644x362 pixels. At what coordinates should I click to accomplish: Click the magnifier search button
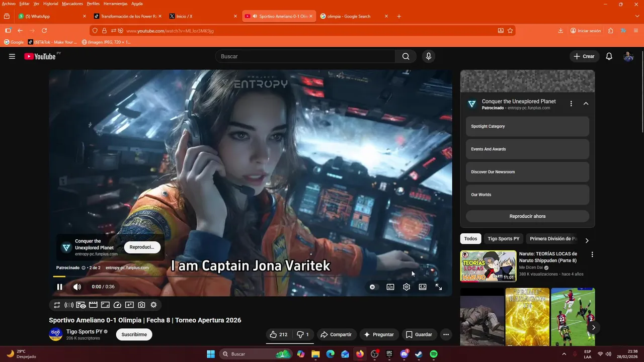click(406, 56)
